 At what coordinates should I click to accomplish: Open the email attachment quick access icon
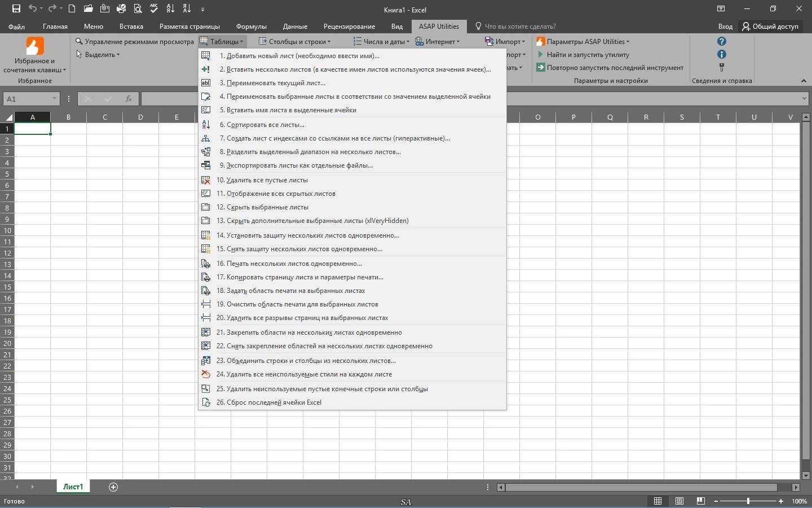click(x=104, y=9)
